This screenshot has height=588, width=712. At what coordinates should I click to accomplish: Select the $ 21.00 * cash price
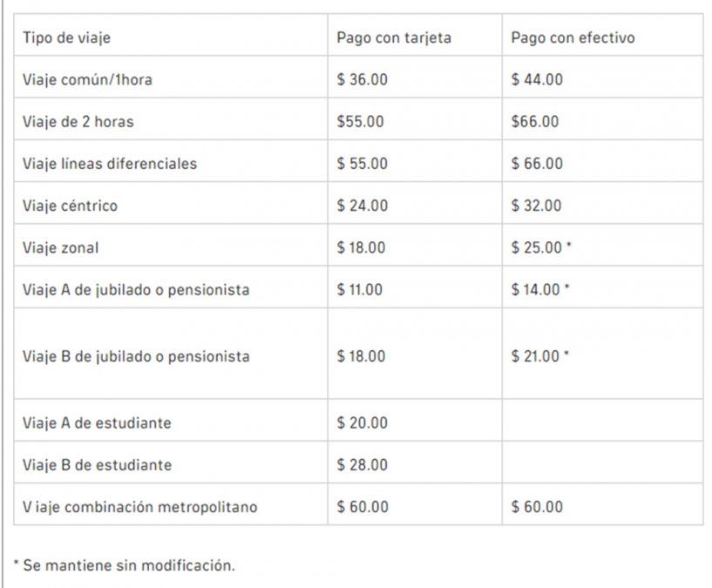(x=541, y=356)
